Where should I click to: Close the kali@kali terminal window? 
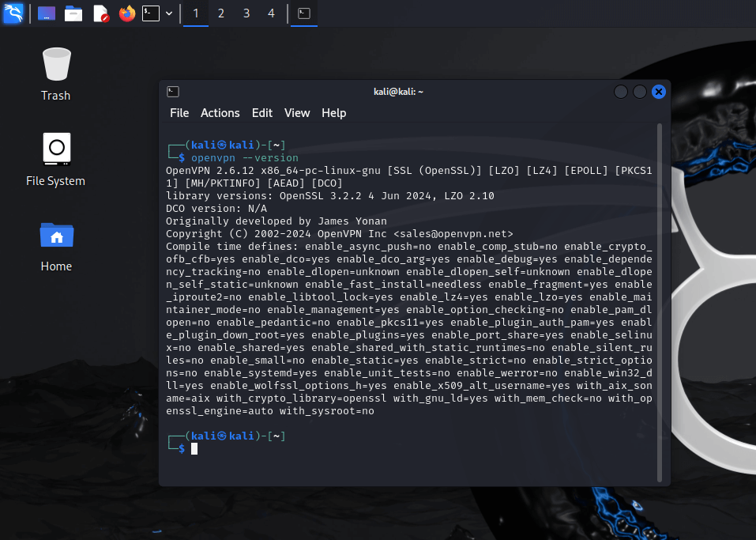pos(659,92)
